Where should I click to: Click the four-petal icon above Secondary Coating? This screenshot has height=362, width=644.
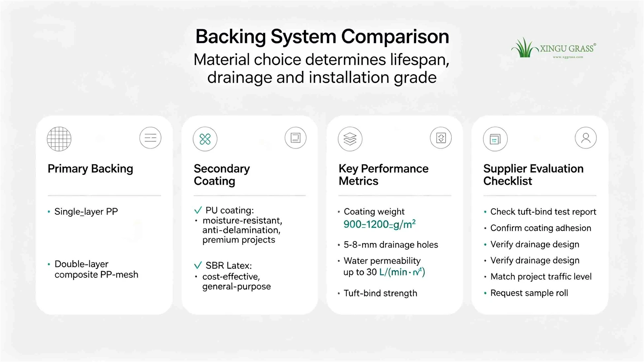coord(205,139)
